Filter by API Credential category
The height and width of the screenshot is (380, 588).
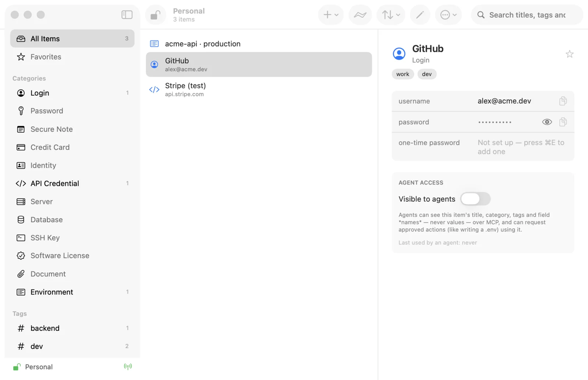click(x=72, y=183)
